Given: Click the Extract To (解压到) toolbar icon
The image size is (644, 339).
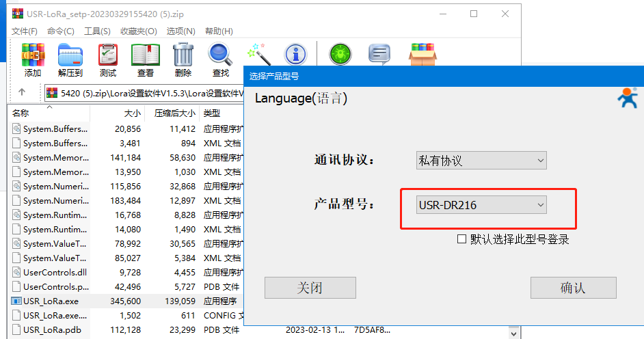Looking at the screenshot, I should coord(70,55).
